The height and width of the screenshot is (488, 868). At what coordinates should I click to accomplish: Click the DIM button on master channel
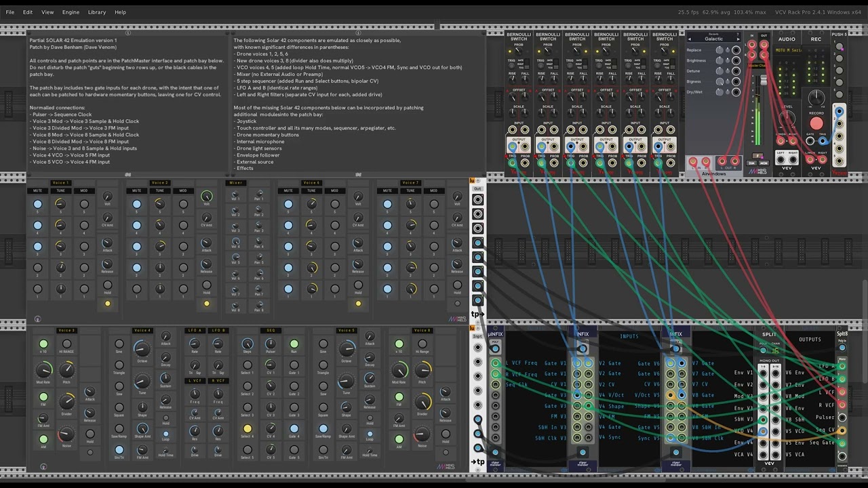coord(751,163)
